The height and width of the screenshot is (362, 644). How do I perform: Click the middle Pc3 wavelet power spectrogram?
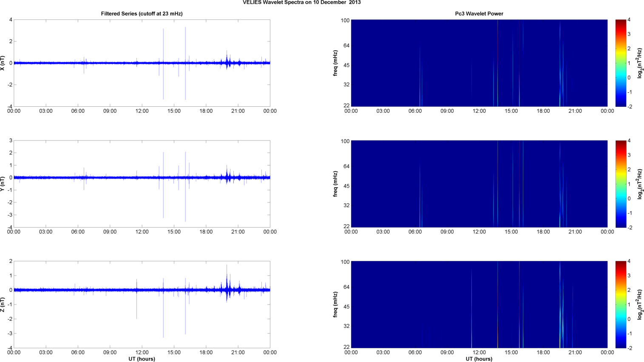coord(479,184)
